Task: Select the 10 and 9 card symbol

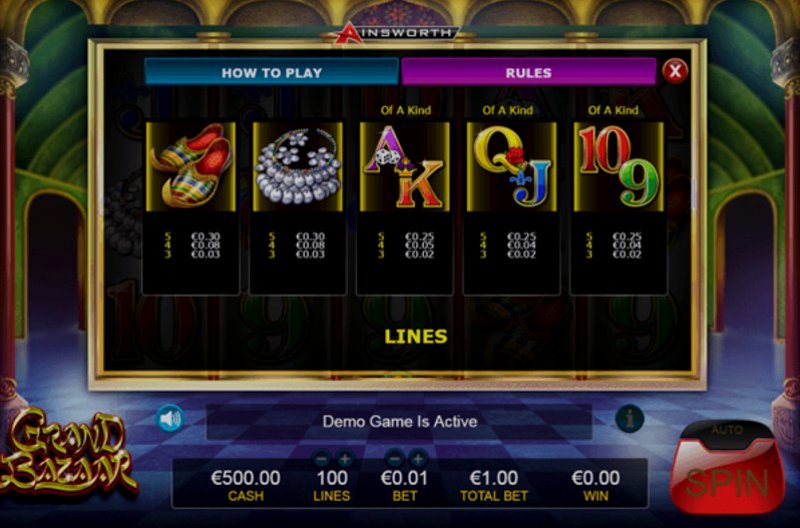Action: pyautogui.click(x=618, y=166)
